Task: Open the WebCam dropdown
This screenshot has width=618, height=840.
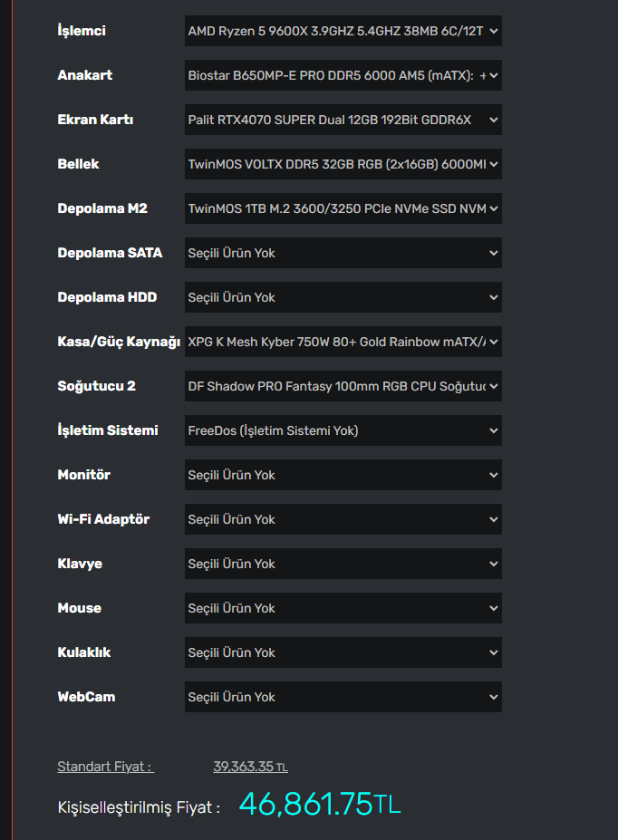Action: [x=343, y=697]
